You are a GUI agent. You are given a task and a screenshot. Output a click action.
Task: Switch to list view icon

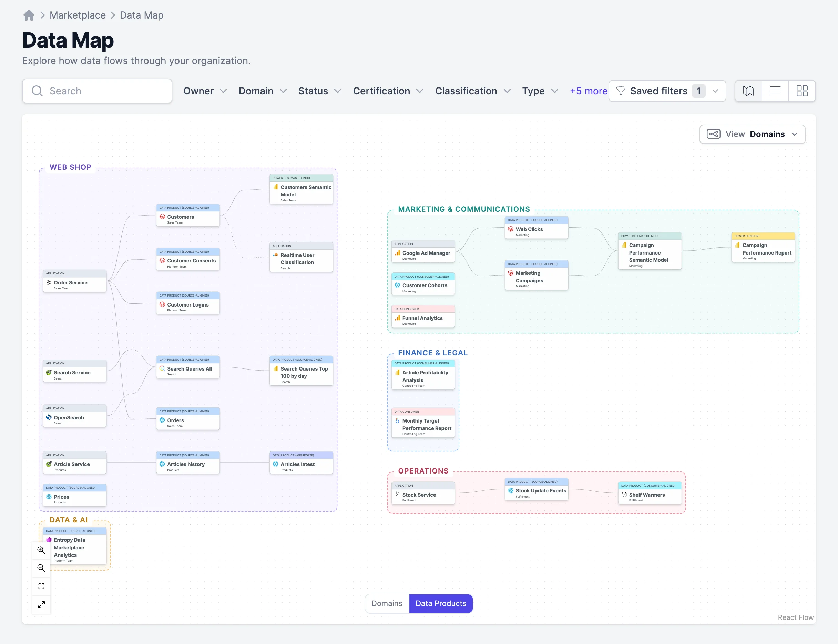pos(775,91)
